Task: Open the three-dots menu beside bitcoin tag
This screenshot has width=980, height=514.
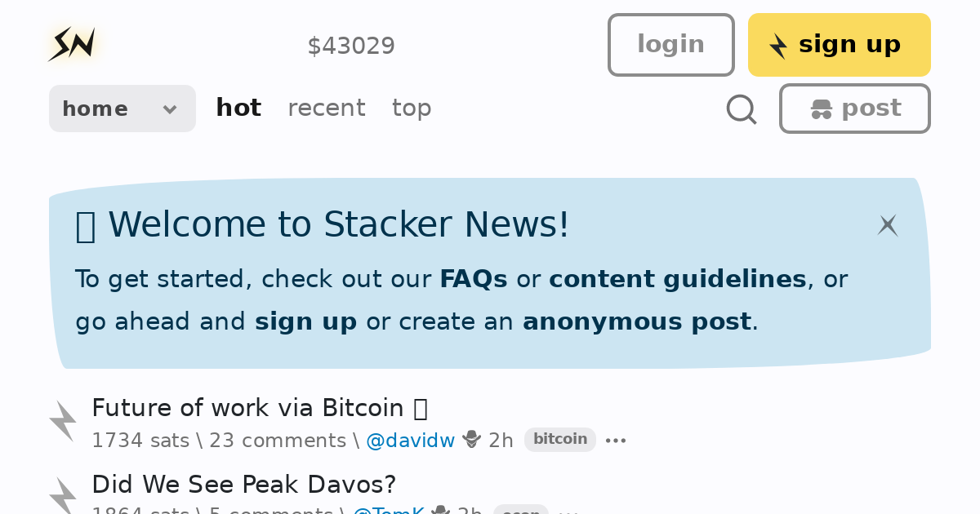Action: 616,441
